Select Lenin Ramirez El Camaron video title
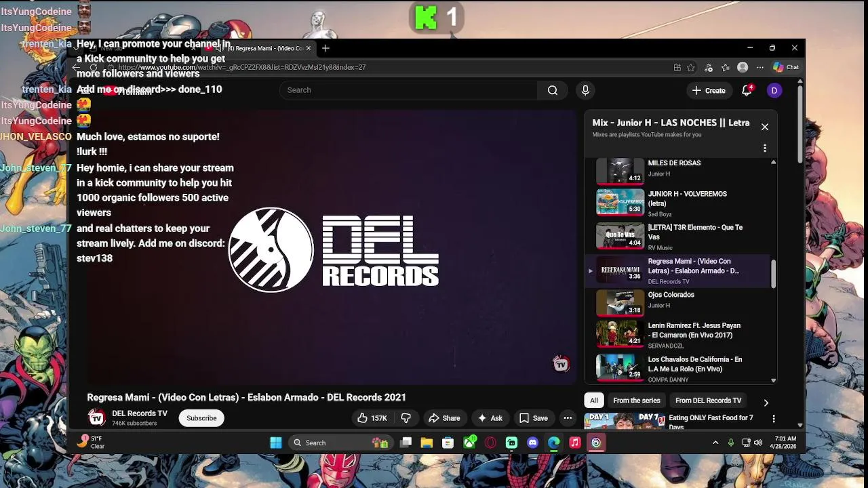The height and width of the screenshot is (488, 868). 694,330
